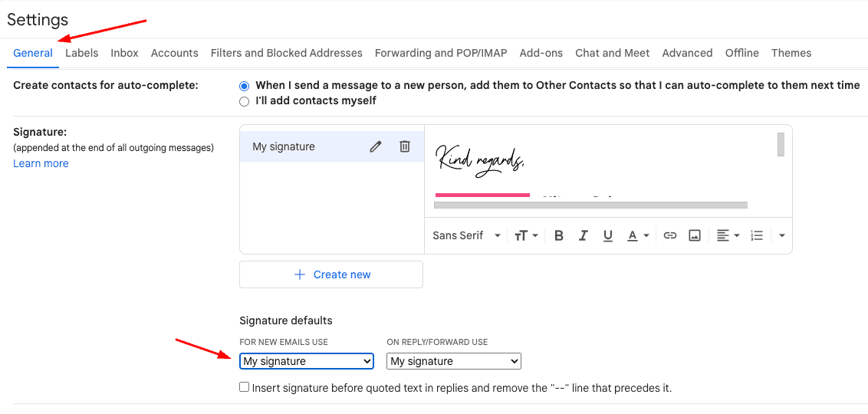Click the signature editor scrollbar
This screenshot has width=868, height=414.
781,144
